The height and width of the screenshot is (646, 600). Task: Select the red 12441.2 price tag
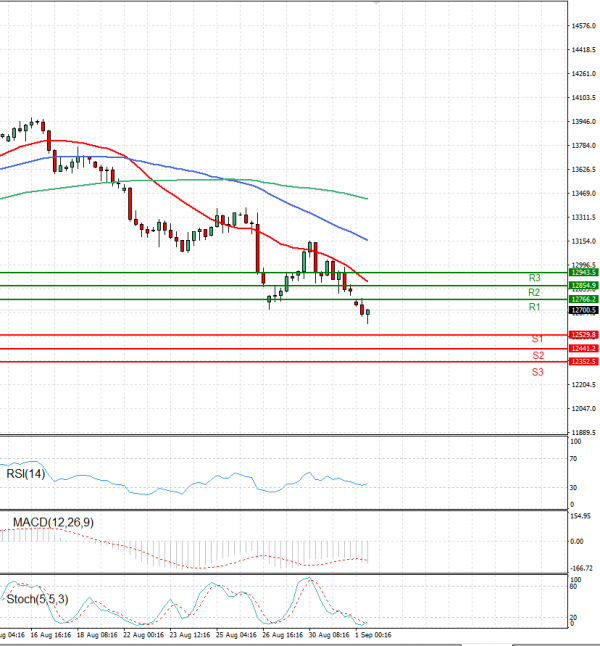[583, 348]
